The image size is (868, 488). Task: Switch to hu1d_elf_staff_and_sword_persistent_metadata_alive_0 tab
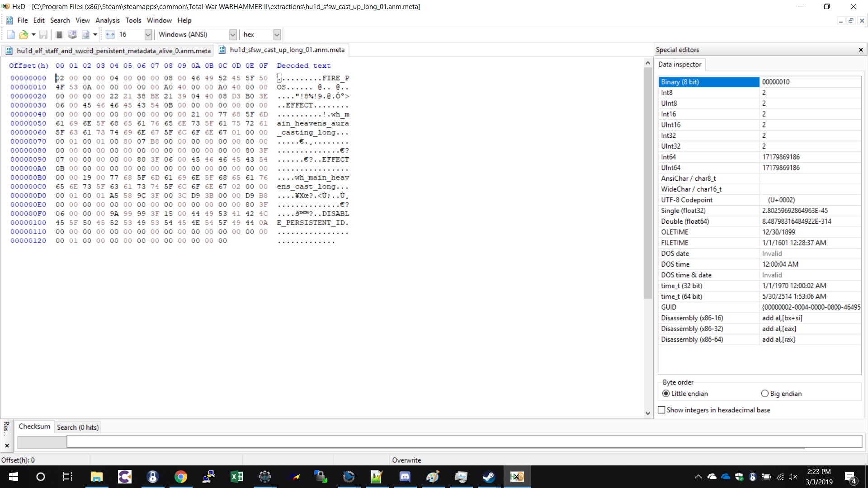(x=113, y=51)
